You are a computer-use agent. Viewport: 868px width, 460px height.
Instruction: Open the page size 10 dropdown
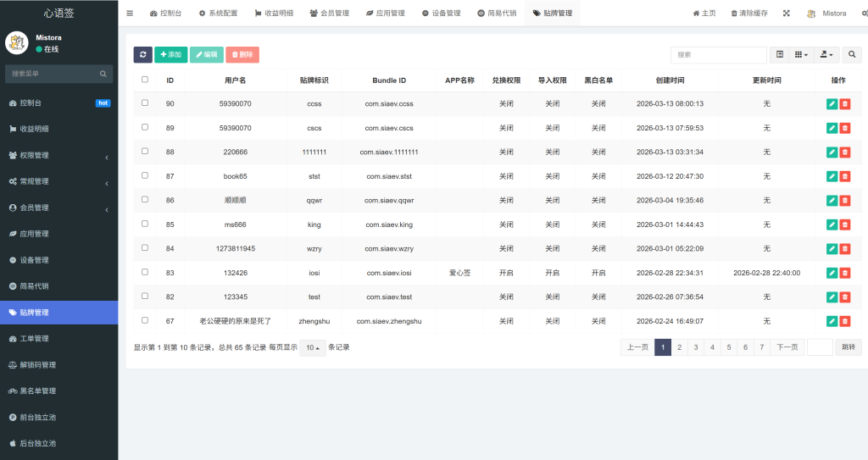[x=313, y=347]
